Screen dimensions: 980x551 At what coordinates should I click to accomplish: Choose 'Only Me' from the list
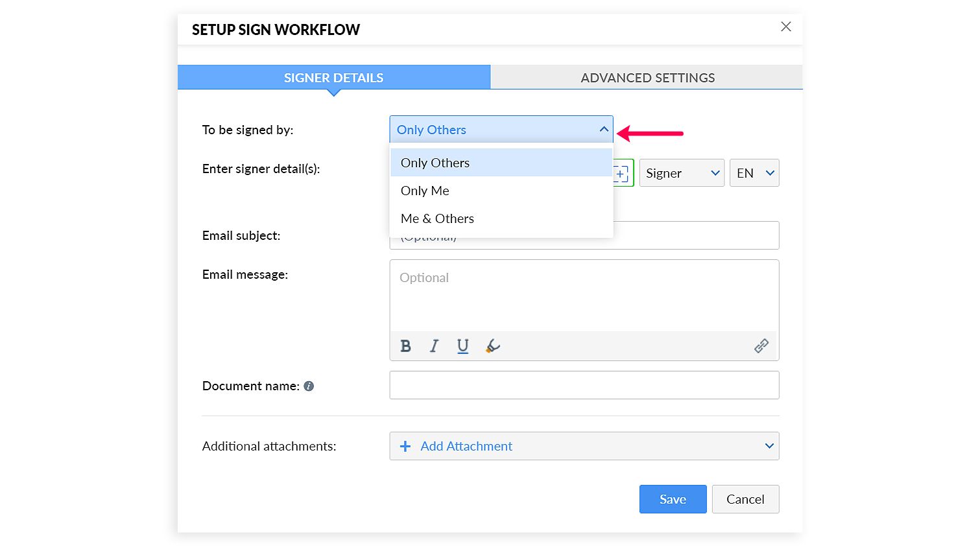(425, 191)
